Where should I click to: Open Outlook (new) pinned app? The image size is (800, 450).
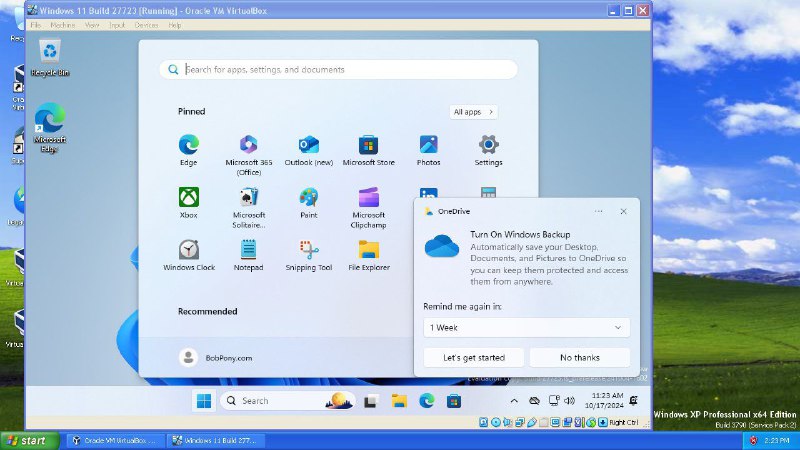coord(309,150)
